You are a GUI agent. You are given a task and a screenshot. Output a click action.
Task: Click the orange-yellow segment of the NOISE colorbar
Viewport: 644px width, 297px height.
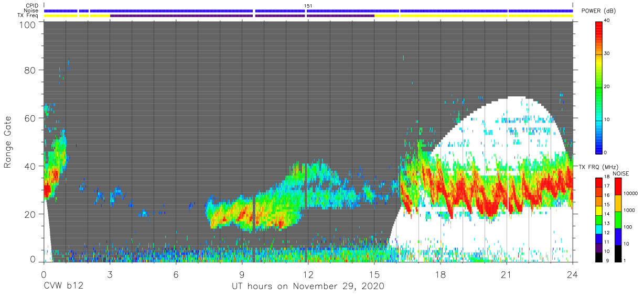tap(617, 204)
